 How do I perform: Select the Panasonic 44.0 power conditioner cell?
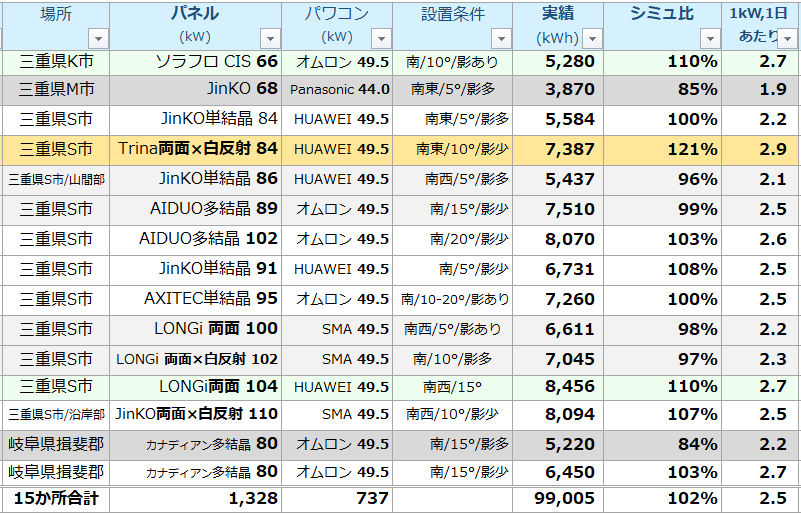tap(337, 90)
